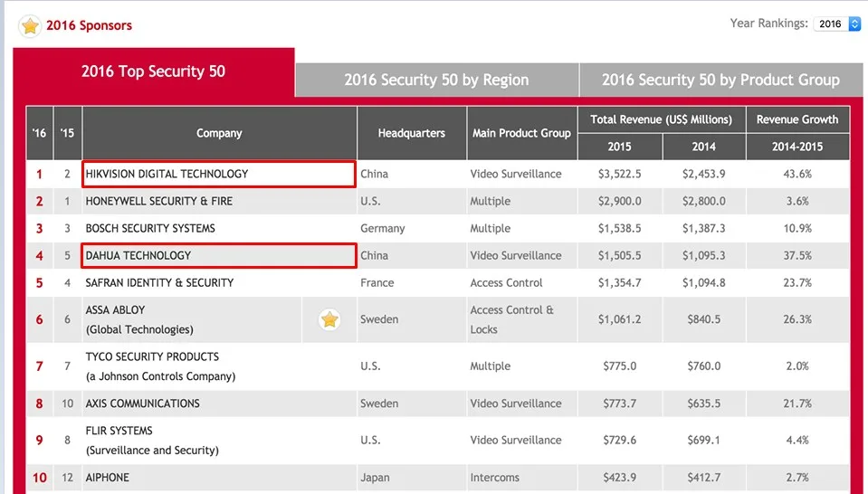Click France in the Safran row
This screenshot has width=868, height=494.
377,282
